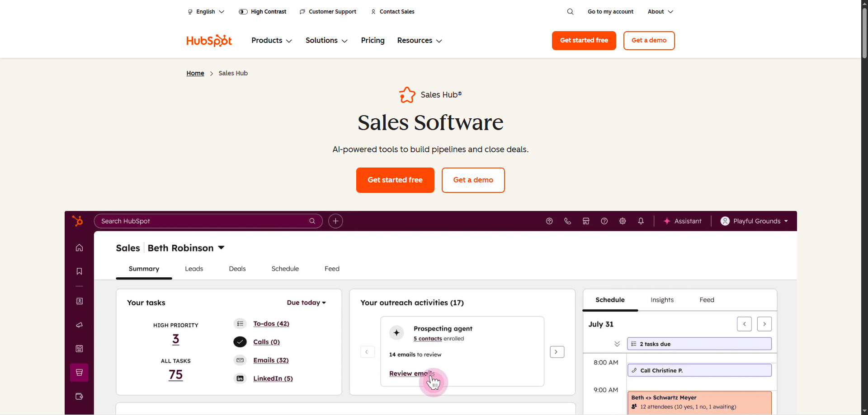This screenshot has width=868, height=415.
Task: Open the Emails (32) link
Action: 271,360
